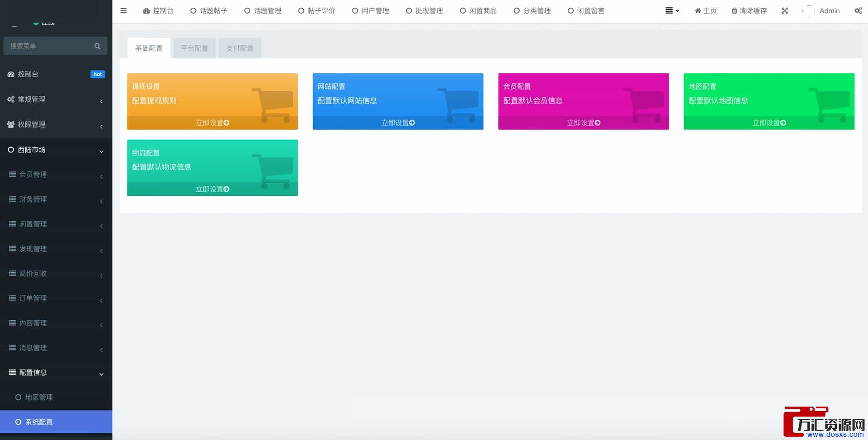The image size is (868, 440).
Task: Expand the 订单管理 submenu arrow
Action: 101,300
